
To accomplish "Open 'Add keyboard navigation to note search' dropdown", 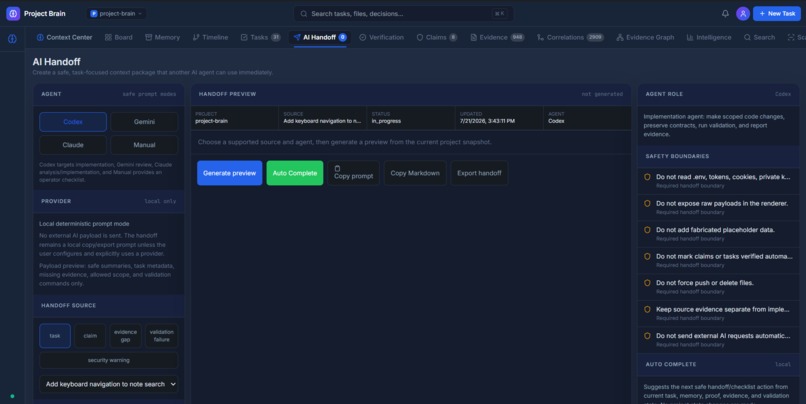I will tap(108, 384).
